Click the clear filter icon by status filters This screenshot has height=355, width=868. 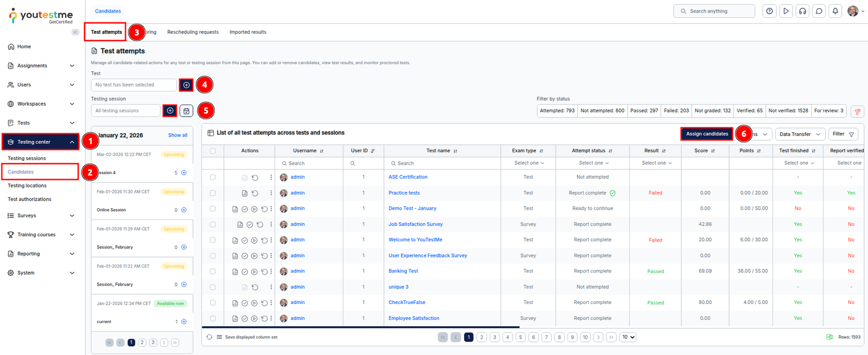click(857, 111)
